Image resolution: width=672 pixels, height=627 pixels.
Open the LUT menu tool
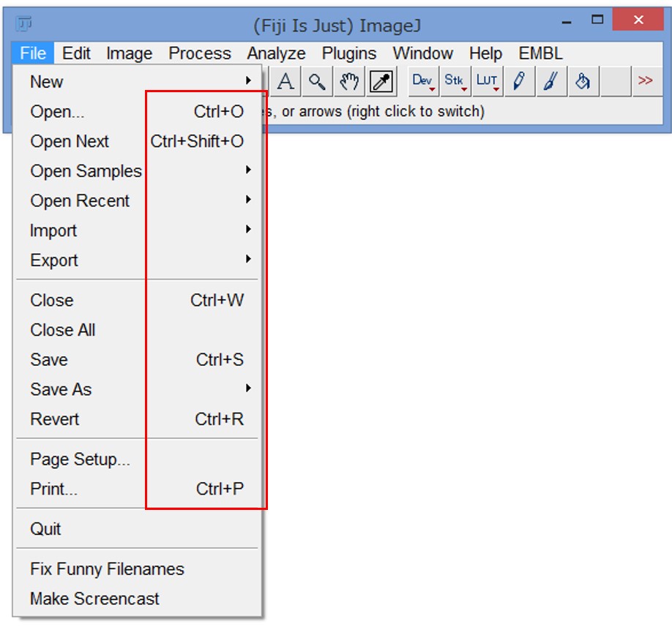pyautogui.click(x=488, y=81)
